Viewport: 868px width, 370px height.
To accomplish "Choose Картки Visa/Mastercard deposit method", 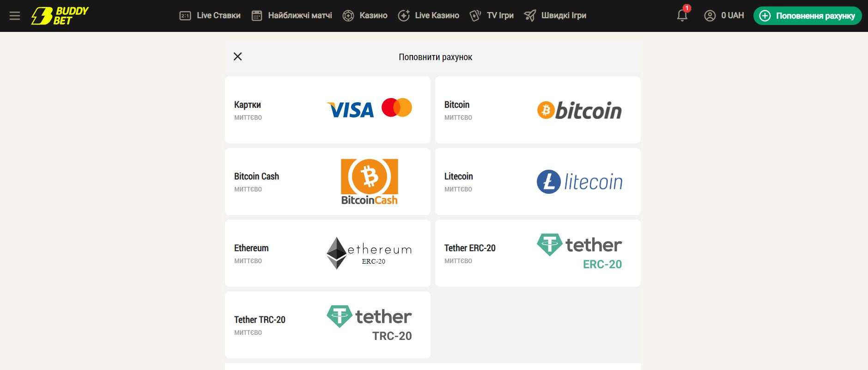I will click(328, 110).
